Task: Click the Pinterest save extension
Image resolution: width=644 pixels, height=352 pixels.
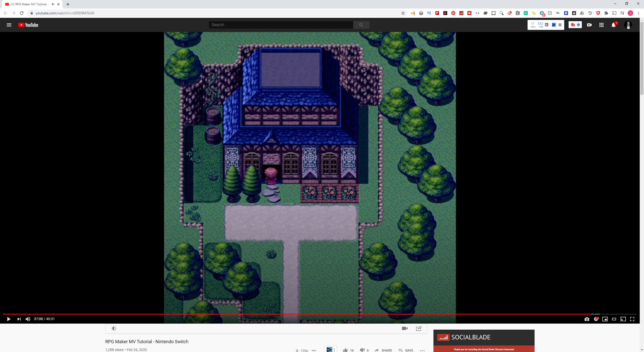Action: [453, 13]
